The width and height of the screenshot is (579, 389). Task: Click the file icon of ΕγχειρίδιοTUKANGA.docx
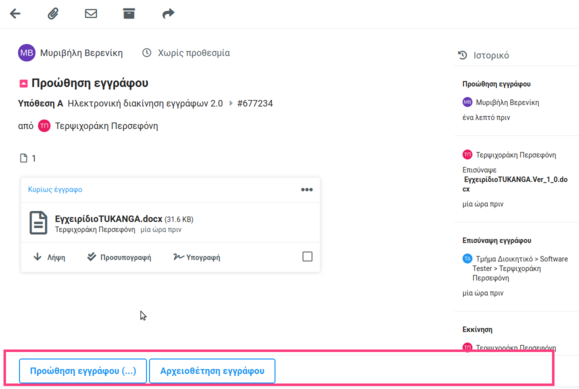[x=38, y=223]
